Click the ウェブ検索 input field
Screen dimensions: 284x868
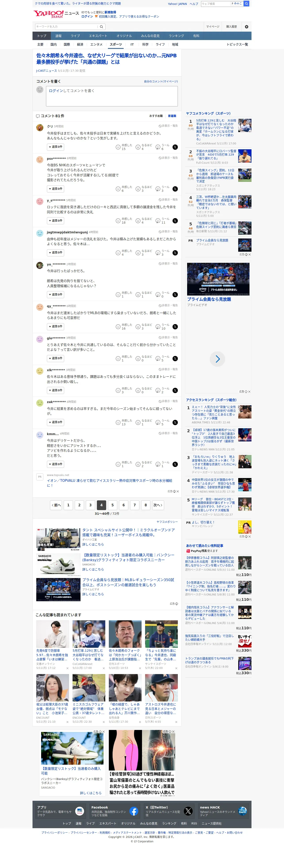(215, 4)
